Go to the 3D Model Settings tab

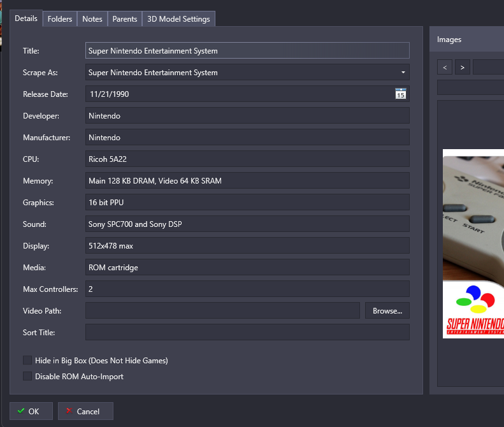pos(178,19)
